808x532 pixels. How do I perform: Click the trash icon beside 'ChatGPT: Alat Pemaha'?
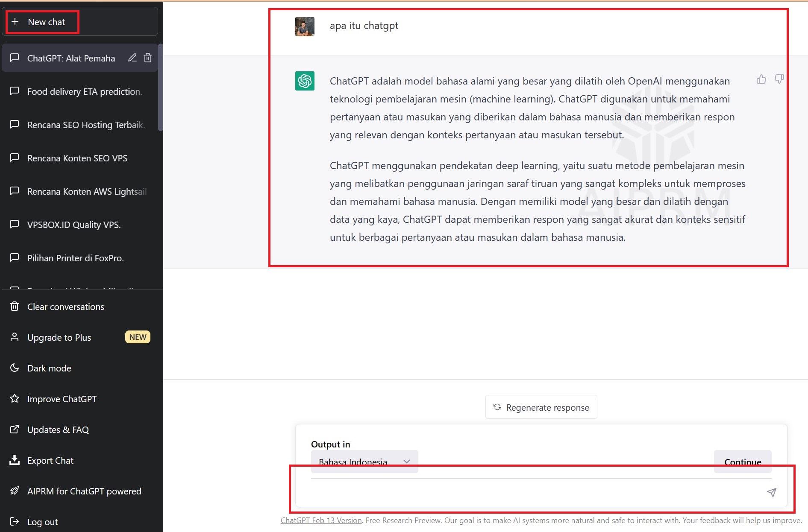148,57
